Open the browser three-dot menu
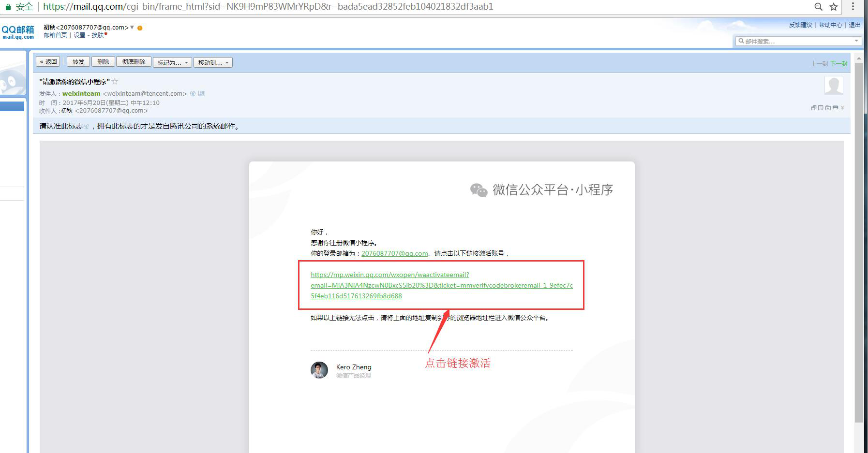 click(x=853, y=7)
